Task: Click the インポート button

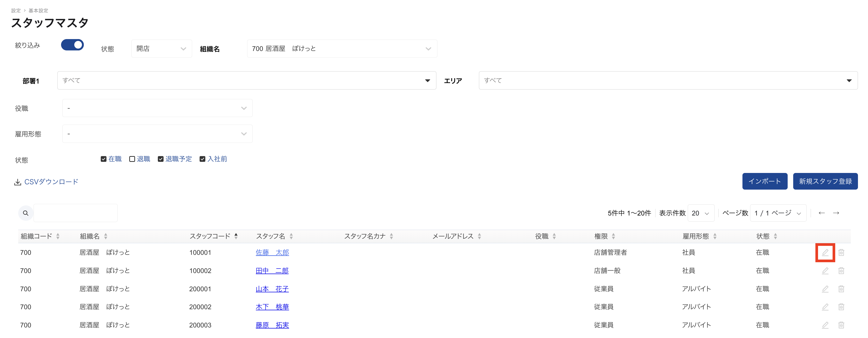Action: [765, 181]
